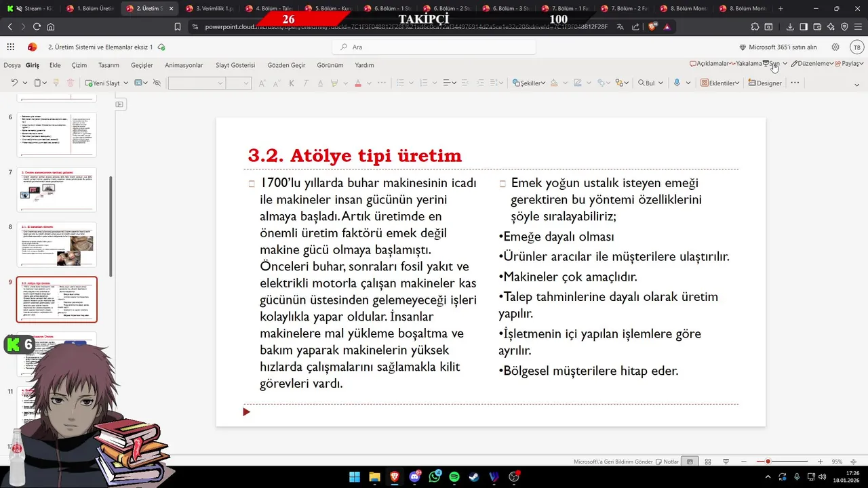The height and width of the screenshot is (488, 868).
Task: Select slide 7 thumbnail
Action: (x=57, y=190)
